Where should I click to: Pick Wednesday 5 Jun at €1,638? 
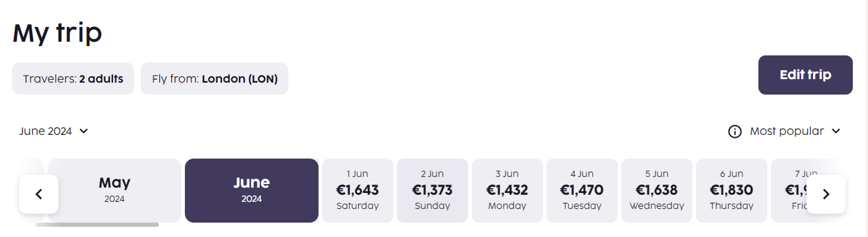[656, 190]
